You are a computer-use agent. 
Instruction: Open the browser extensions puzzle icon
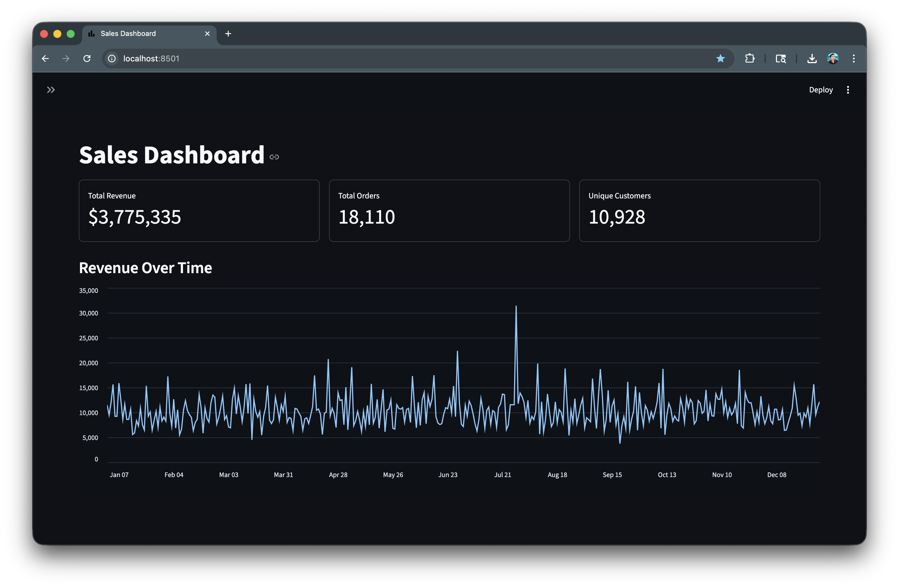(x=750, y=59)
